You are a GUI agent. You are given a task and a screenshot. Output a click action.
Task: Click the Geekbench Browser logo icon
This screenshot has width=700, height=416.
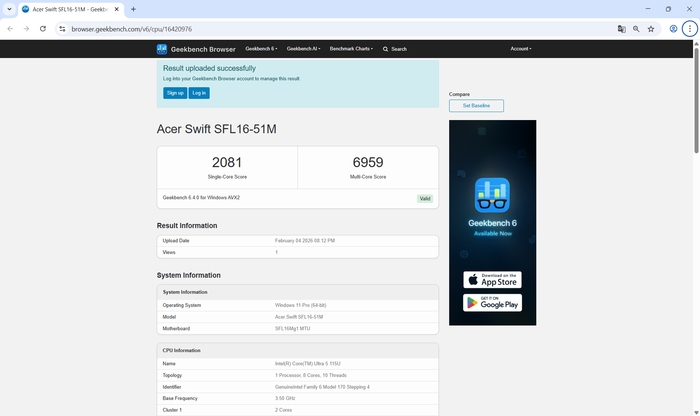click(x=162, y=48)
